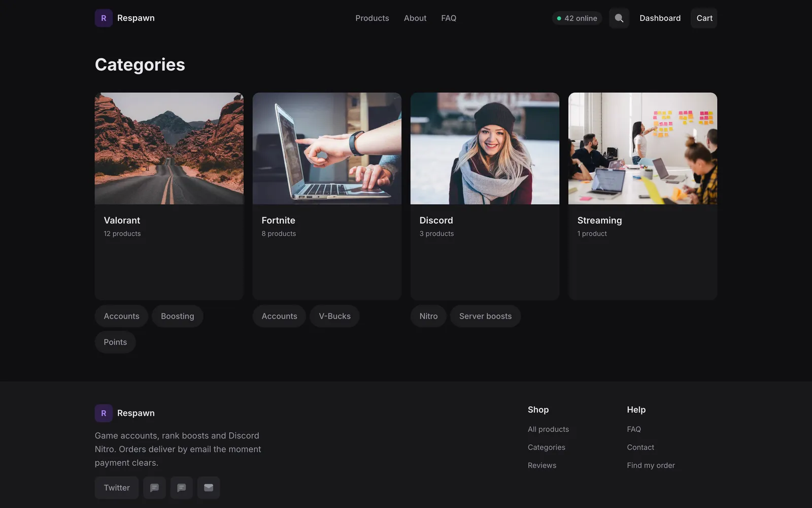Select the Fortnite category title
The width and height of the screenshot is (812, 508).
278,220
